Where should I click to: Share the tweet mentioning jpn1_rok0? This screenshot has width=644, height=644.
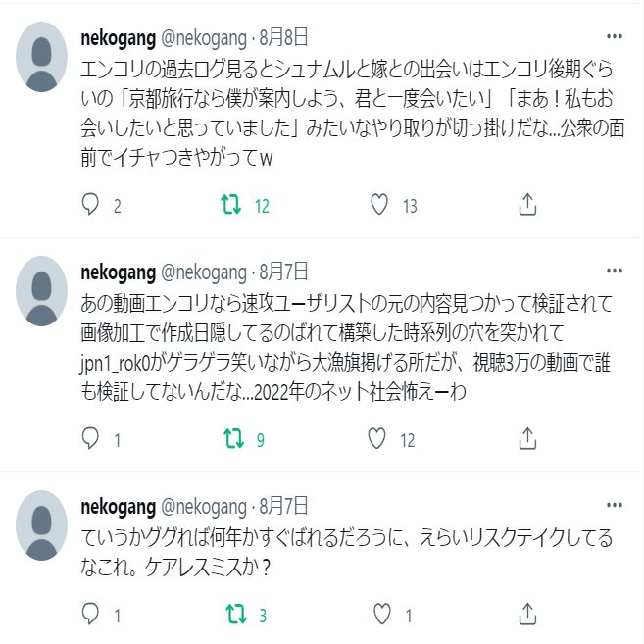(x=526, y=439)
